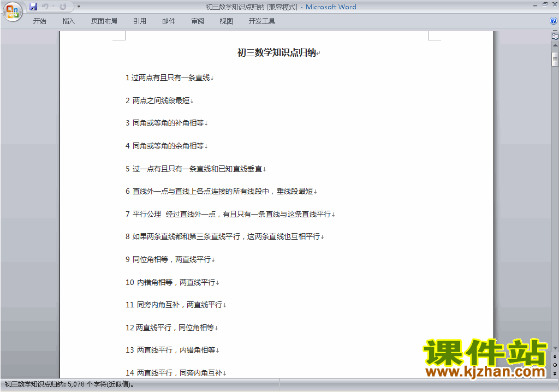The width and height of the screenshot is (559, 392).
Task: Select the 引用 tab
Action: 140,21
